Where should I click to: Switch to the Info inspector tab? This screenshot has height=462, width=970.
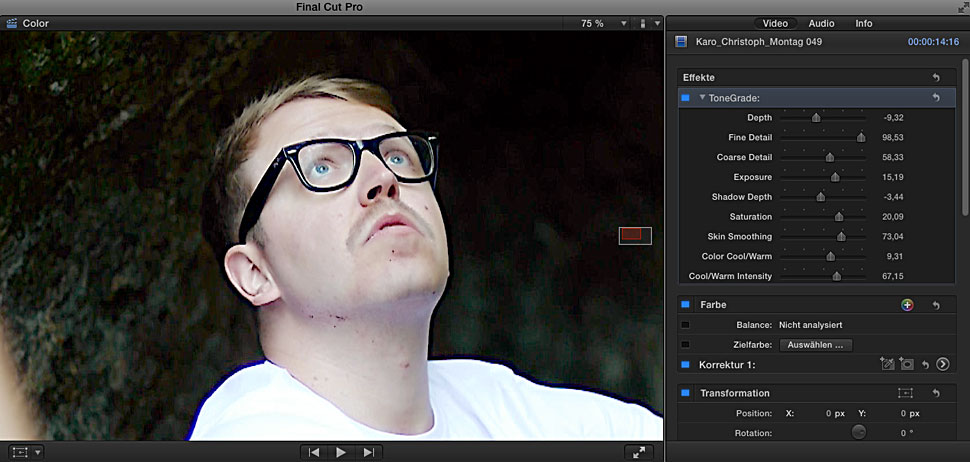point(863,23)
